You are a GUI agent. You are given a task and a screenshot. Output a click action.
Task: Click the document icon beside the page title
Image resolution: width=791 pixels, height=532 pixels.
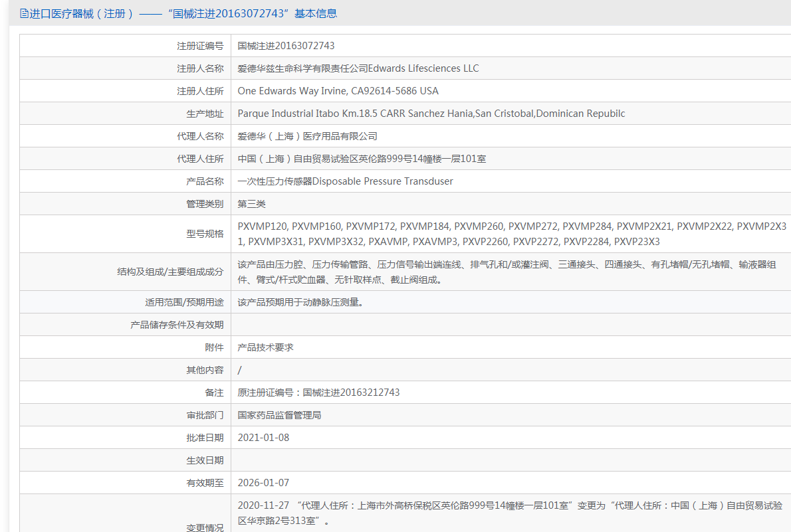[24, 13]
